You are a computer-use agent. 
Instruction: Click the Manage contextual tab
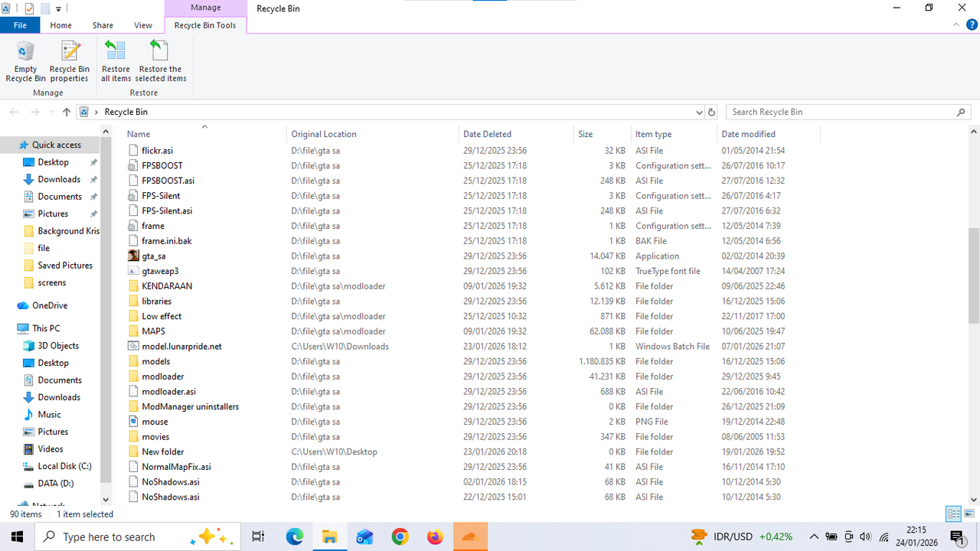pos(205,8)
